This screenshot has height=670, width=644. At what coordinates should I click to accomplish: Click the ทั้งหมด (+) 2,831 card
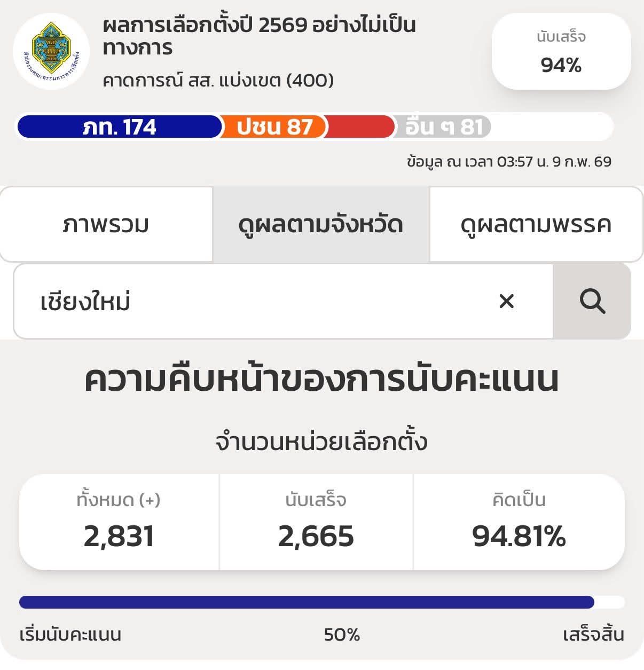(x=119, y=522)
